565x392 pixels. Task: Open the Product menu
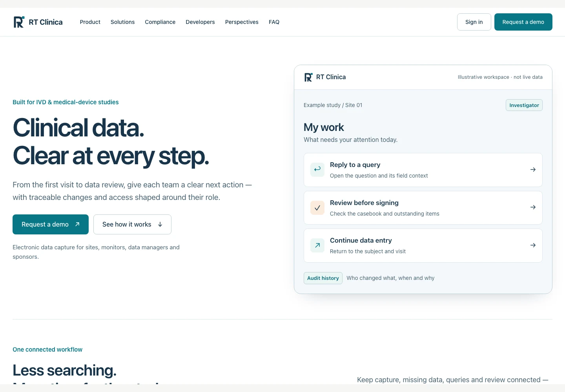pyautogui.click(x=90, y=22)
